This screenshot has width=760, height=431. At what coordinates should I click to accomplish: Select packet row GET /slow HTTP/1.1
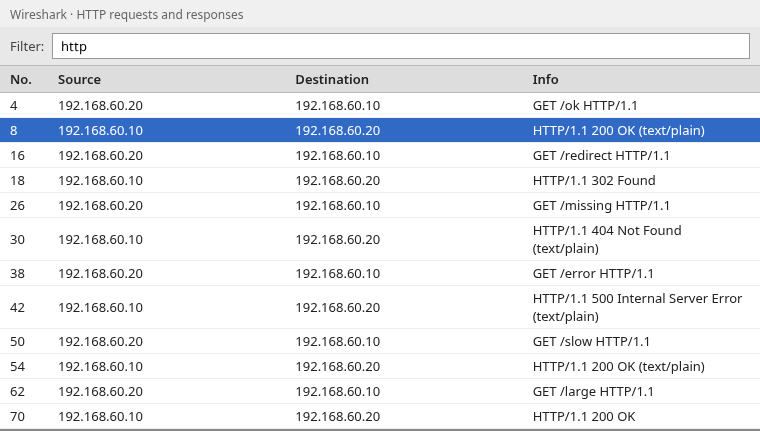[380, 341]
